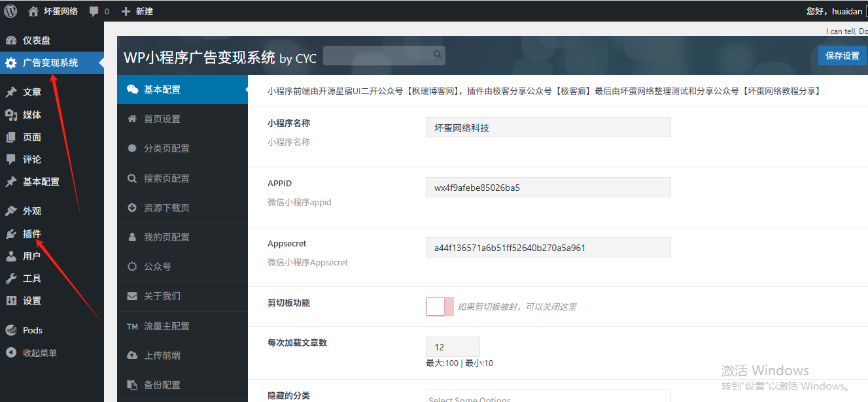This screenshot has width=868, height=402.
Task: Click the 页面 pages icon
Action: (x=10, y=137)
